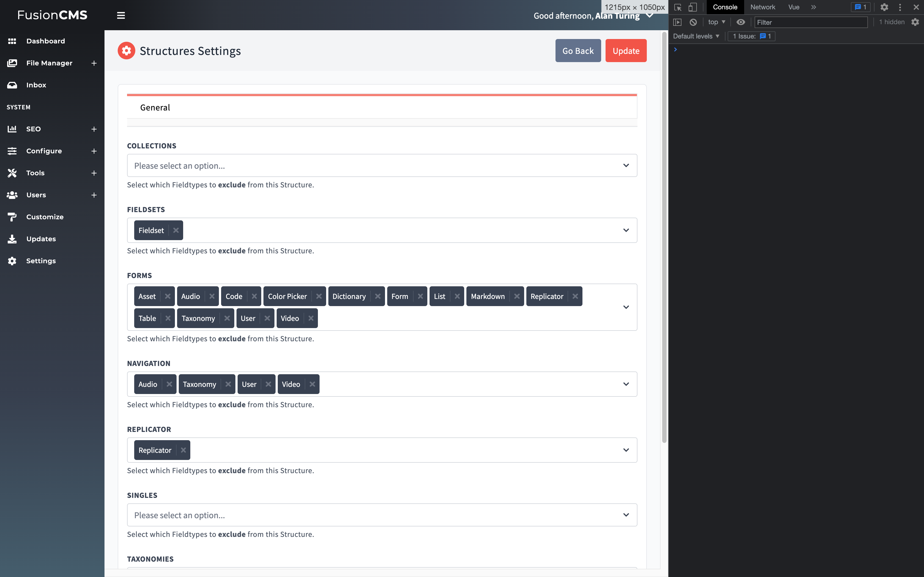Open Customize from the sidebar icon

point(12,217)
